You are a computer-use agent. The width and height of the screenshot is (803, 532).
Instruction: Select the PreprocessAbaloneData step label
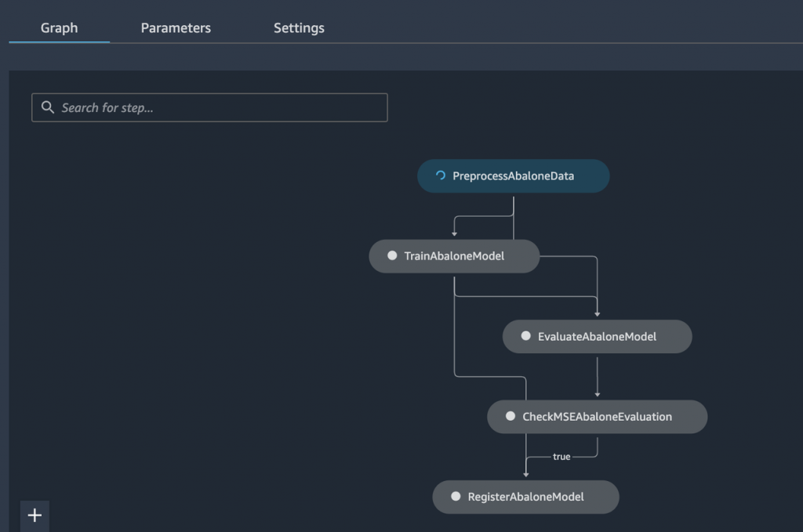point(513,176)
